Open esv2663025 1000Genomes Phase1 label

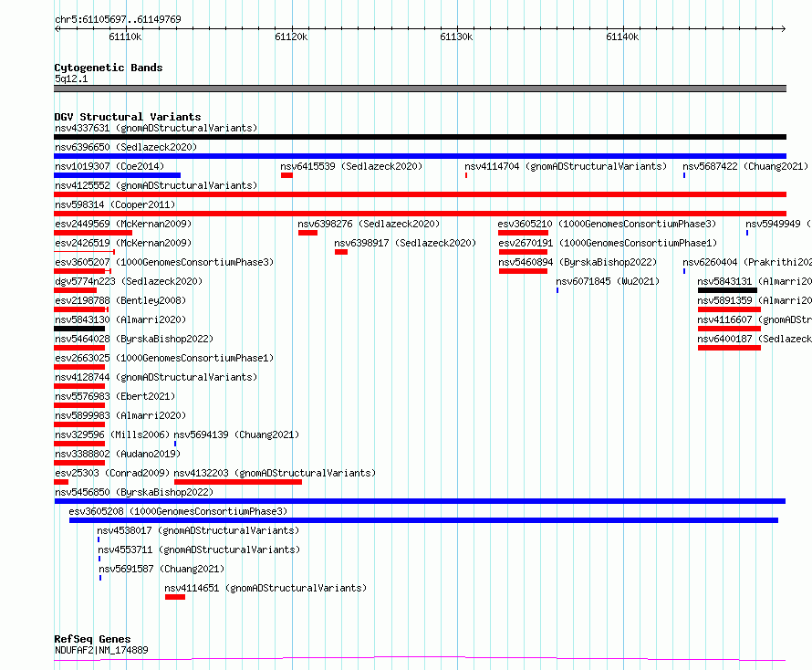coord(164,358)
